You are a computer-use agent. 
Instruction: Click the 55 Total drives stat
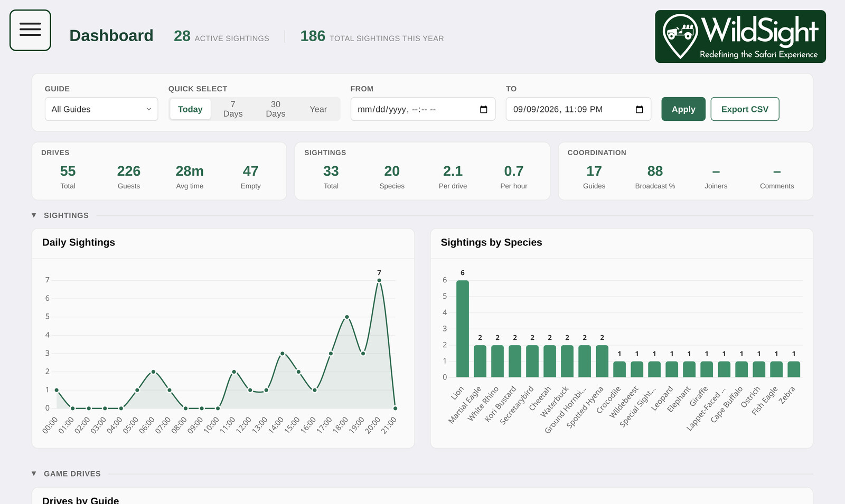tap(68, 177)
